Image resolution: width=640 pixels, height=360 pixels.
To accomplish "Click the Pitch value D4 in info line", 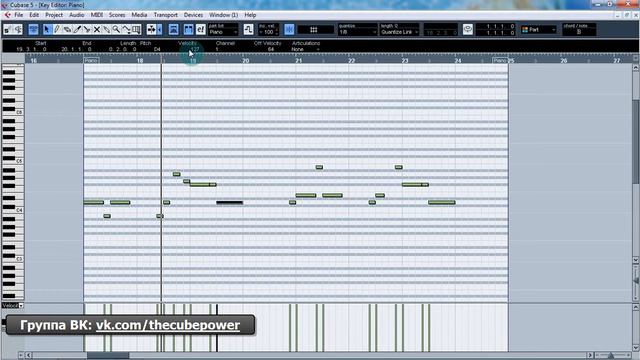I will (157, 49).
